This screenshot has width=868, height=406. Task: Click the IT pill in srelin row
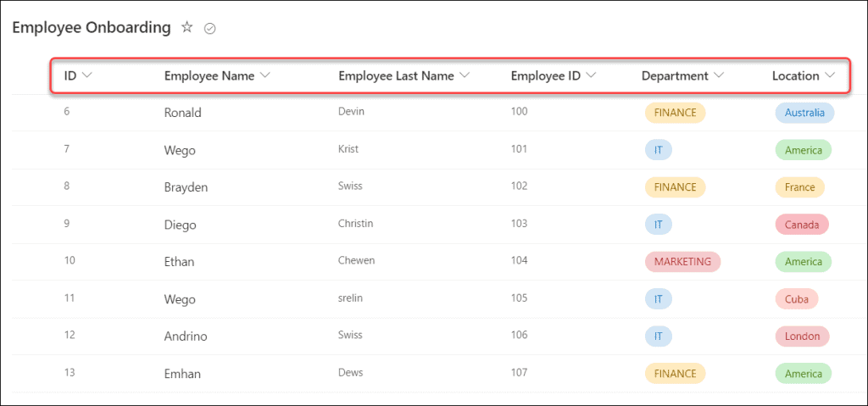(658, 299)
